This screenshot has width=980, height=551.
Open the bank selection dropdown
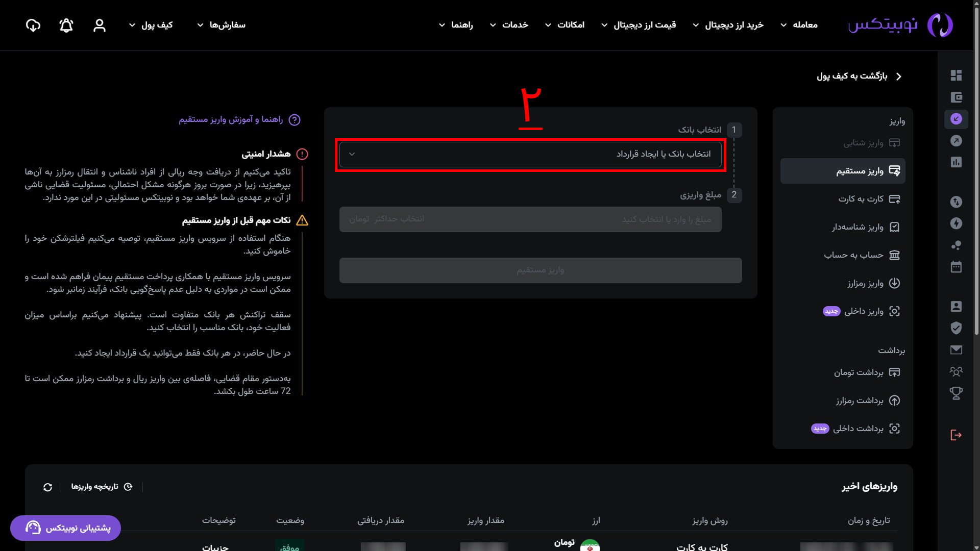point(530,154)
